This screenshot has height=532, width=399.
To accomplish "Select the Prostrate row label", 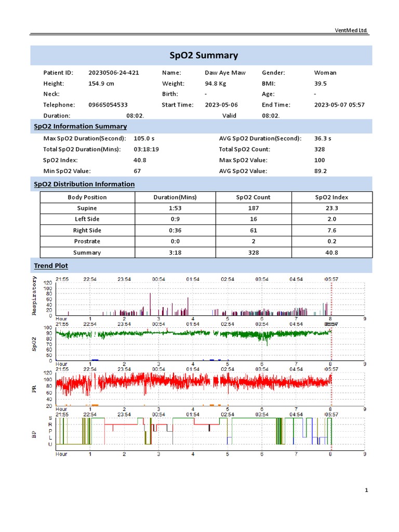I will [x=87, y=241].
